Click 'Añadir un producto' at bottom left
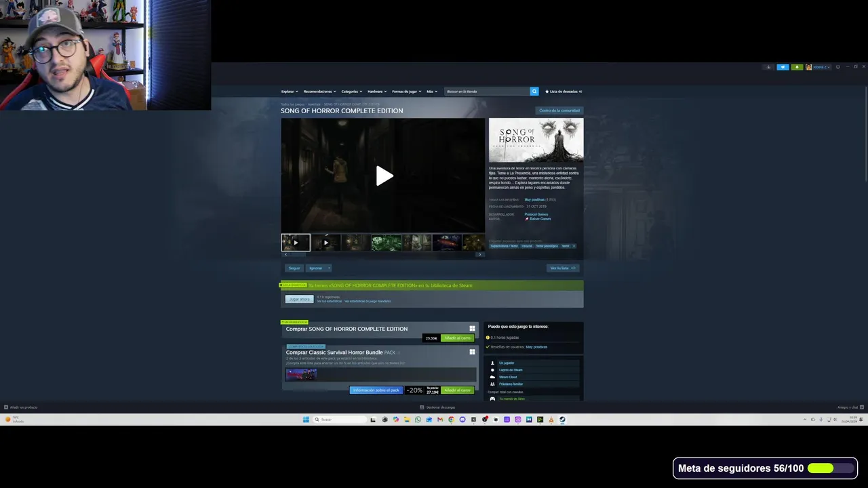Image resolution: width=868 pixels, height=488 pixels. (x=21, y=407)
